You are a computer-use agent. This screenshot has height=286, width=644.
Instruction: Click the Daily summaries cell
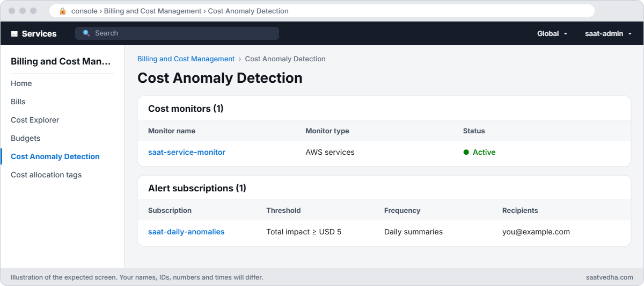(413, 232)
